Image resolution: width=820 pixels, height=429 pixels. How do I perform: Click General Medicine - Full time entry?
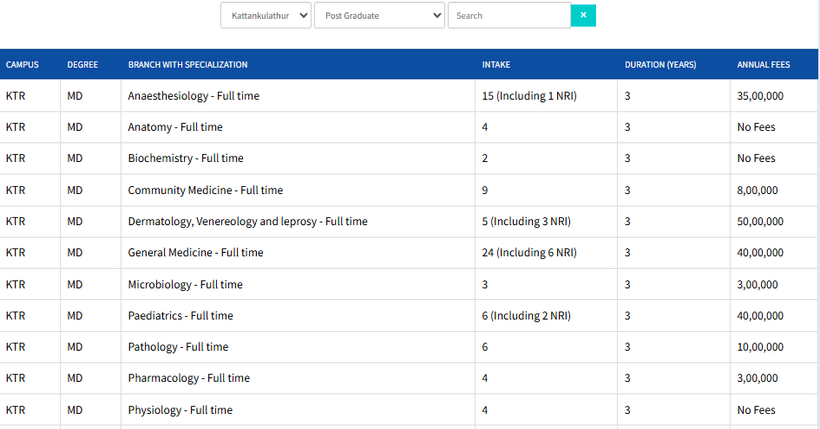click(x=195, y=253)
